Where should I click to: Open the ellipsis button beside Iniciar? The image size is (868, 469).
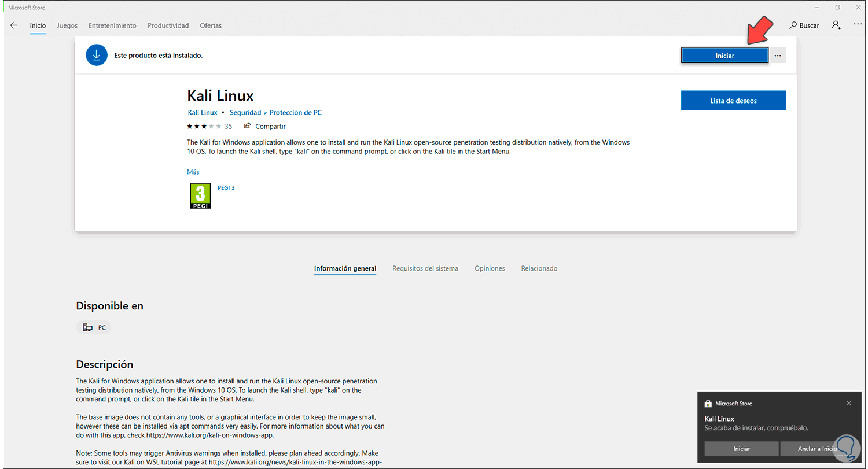(x=778, y=56)
